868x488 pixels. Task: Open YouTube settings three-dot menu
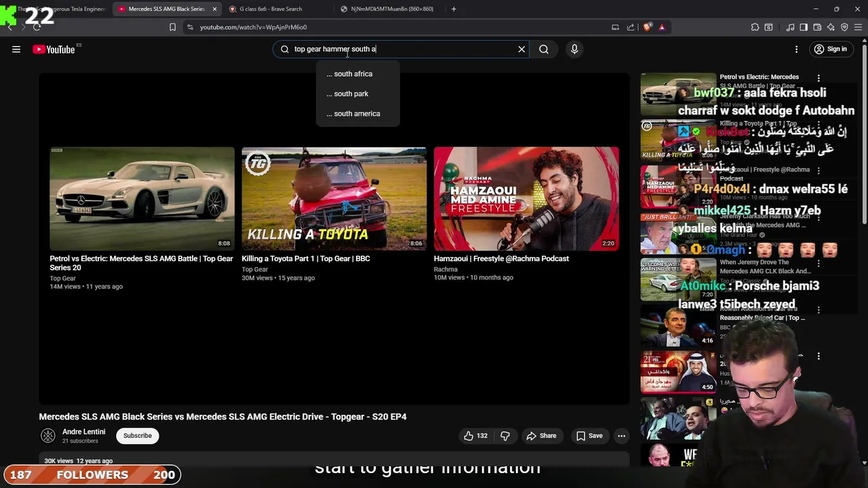(797, 49)
